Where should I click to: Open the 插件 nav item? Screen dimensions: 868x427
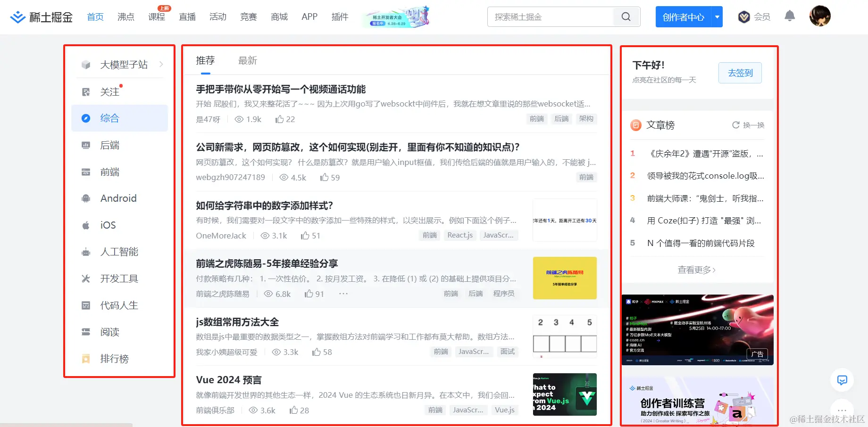tap(340, 17)
